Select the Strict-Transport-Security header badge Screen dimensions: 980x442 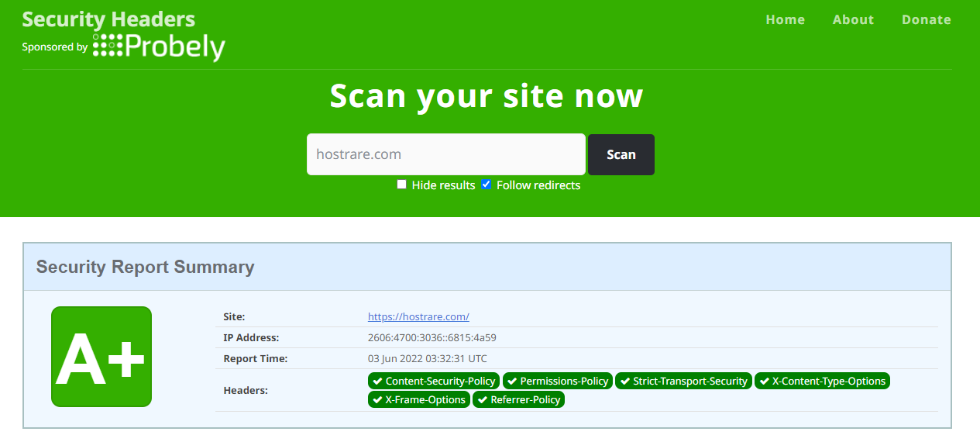click(683, 381)
